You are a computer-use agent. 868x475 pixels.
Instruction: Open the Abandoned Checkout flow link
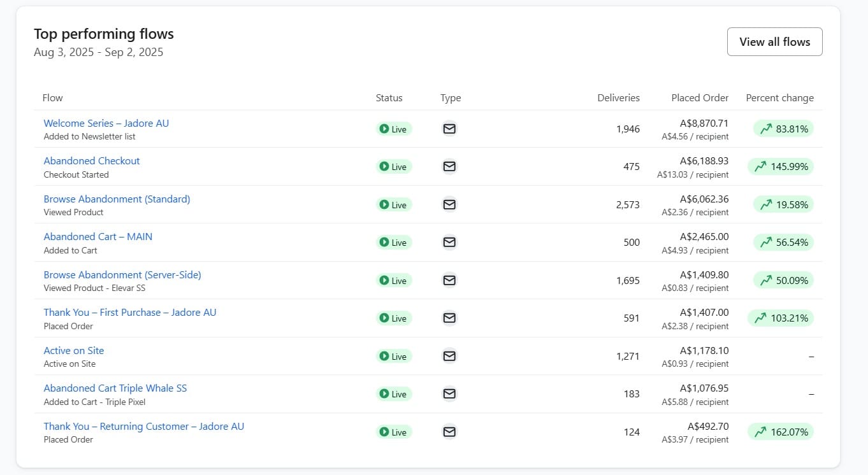91,161
